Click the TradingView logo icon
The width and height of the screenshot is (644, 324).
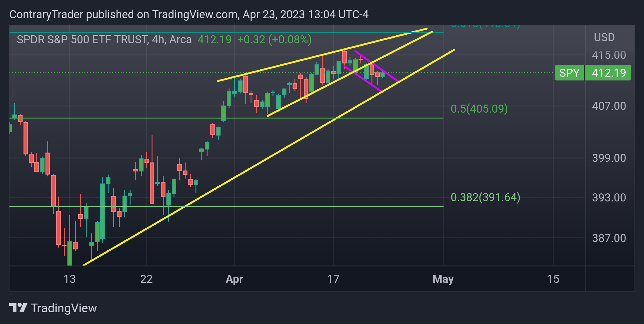[18, 308]
